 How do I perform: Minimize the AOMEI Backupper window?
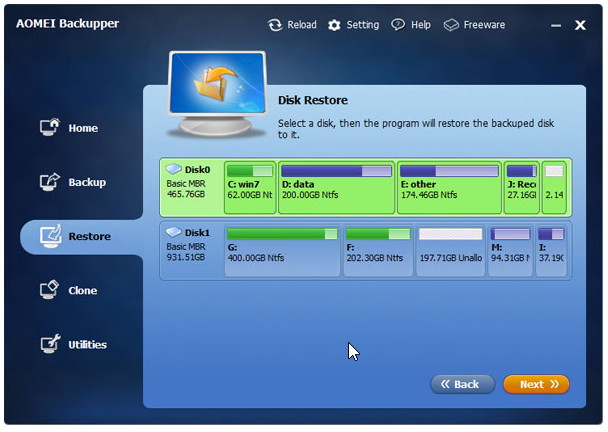click(556, 26)
